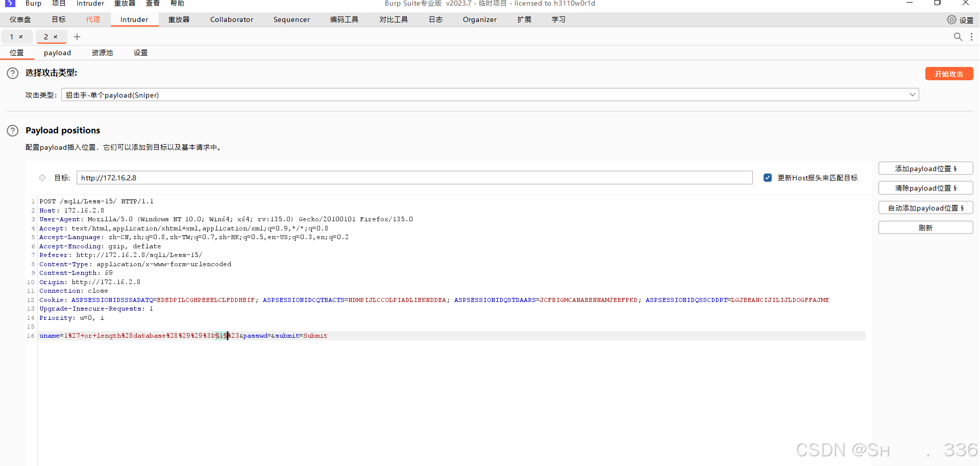Click the POST /sqli/Less-15/ request line
This screenshot has height=466, width=980.
coord(96,201)
